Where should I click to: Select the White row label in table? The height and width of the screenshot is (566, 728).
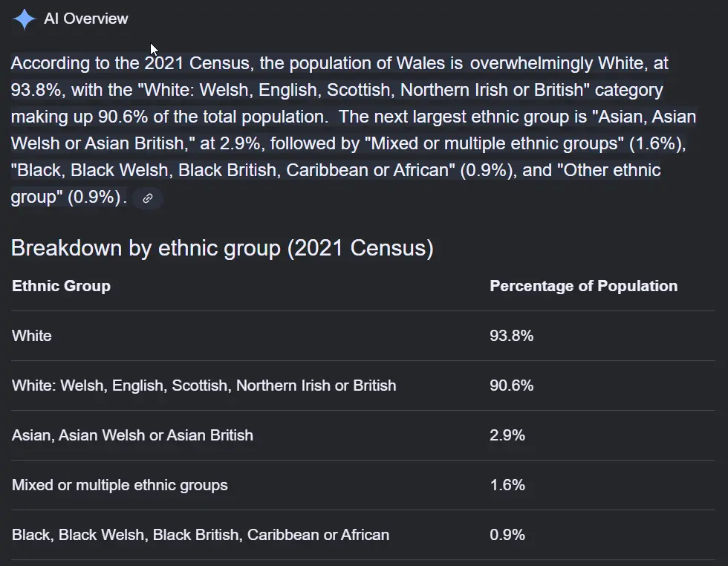32,336
